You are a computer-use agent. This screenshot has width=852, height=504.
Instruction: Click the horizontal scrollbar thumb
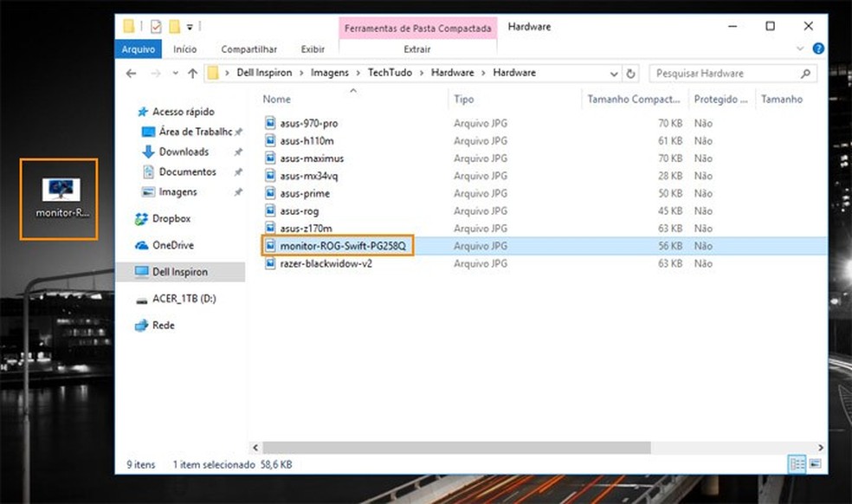click(456, 448)
